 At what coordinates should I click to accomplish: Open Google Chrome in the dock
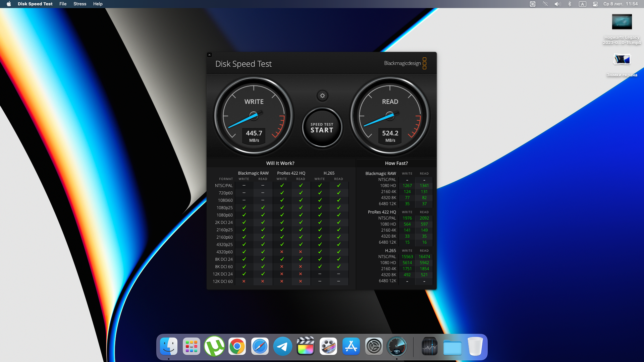pos(237,346)
